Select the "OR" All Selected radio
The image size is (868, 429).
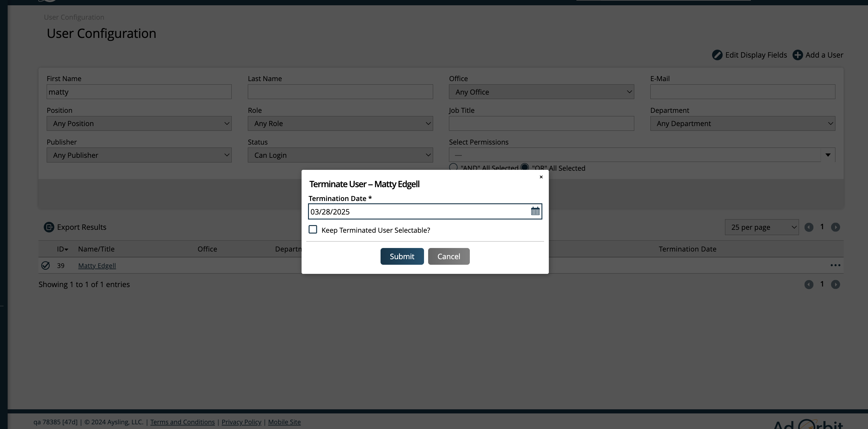[525, 167]
